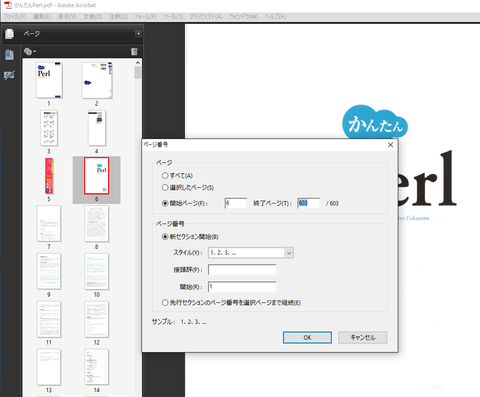Open the 編集(E) menu
This screenshot has width=480, height=397.
point(42,16)
